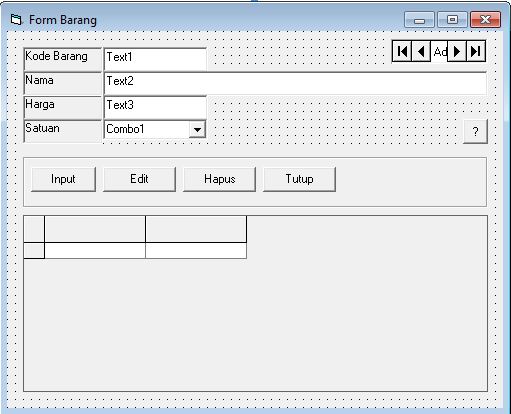The height and width of the screenshot is (414, 511).
Task: Move to next record arrow
Action: [x=457, y=51]
